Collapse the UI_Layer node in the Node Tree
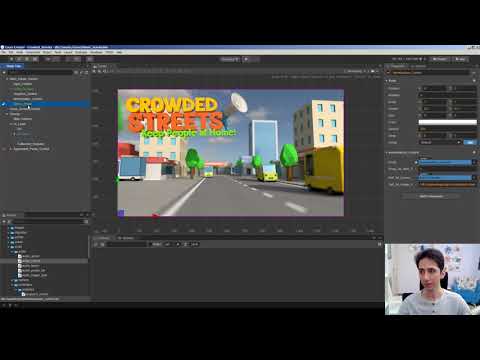 click(x=11, y=124)
